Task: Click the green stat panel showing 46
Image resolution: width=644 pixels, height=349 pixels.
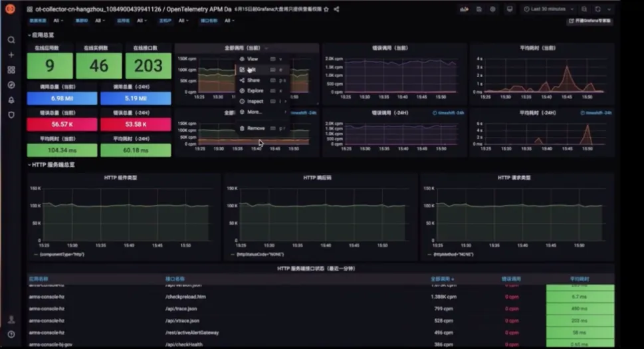Action: point(99,66)
